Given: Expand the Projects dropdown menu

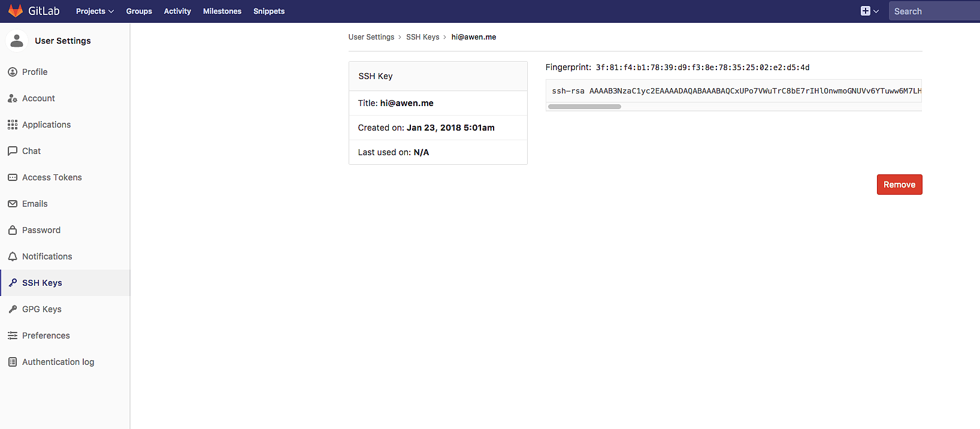Looking at the screenshot, I should [x=95, y=11].
